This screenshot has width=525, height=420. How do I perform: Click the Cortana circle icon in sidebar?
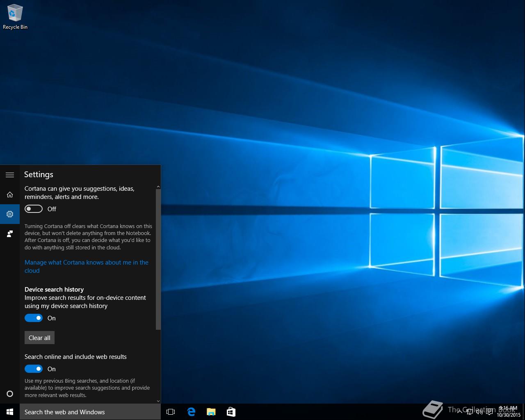click(x=10, y=394)
